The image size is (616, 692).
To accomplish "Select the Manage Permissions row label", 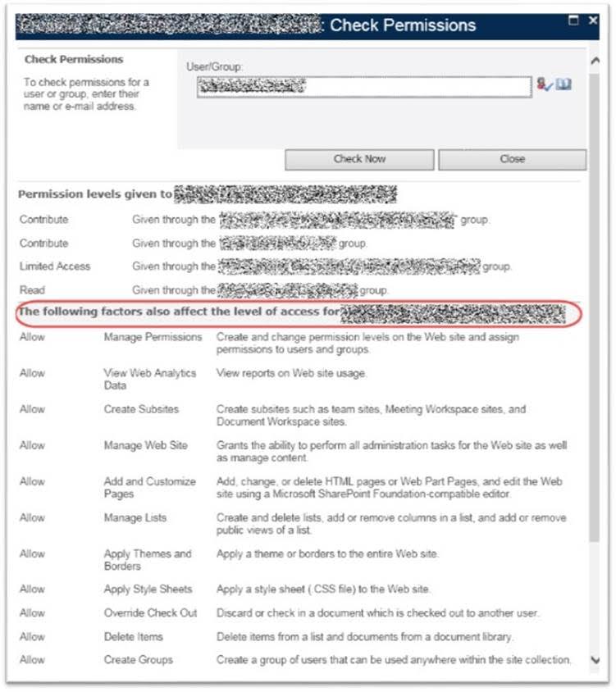I will [153, 337].
